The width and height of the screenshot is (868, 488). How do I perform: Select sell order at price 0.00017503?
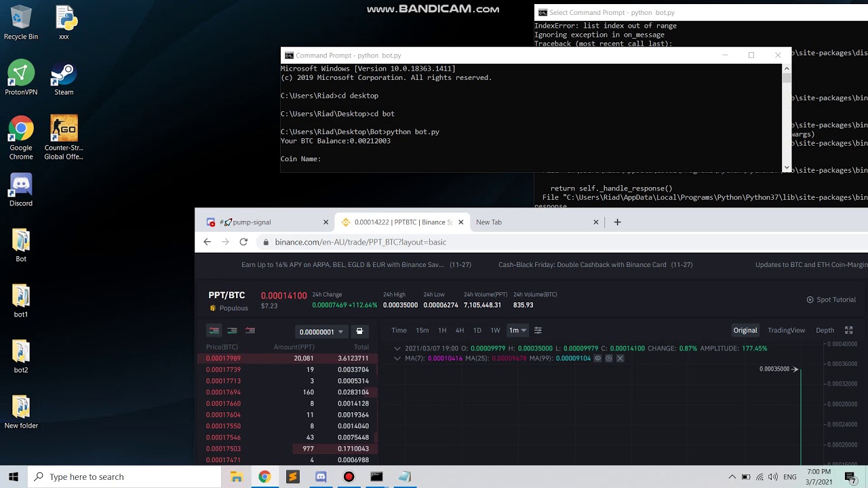tap(288, 449)
